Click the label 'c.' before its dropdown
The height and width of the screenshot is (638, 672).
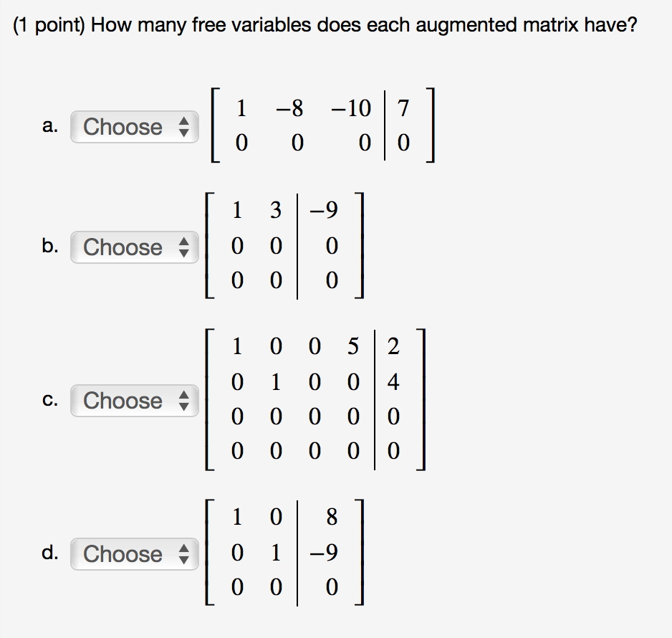(49, 401)
